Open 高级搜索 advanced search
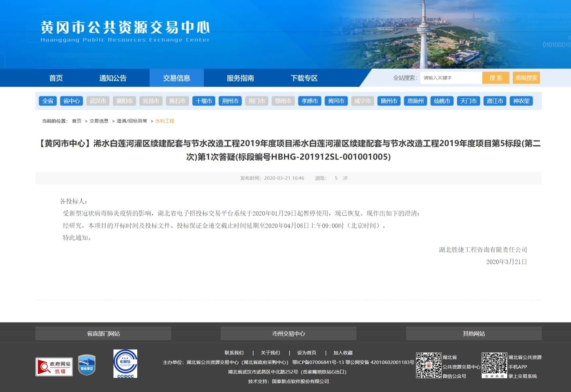The width and height of the screenshot is (571, 392). coord(526,78)
